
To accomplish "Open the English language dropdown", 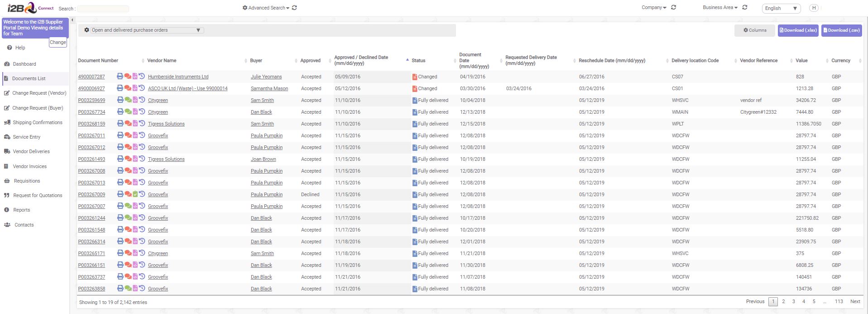I will pyautogui.click(x=781, y=8).
